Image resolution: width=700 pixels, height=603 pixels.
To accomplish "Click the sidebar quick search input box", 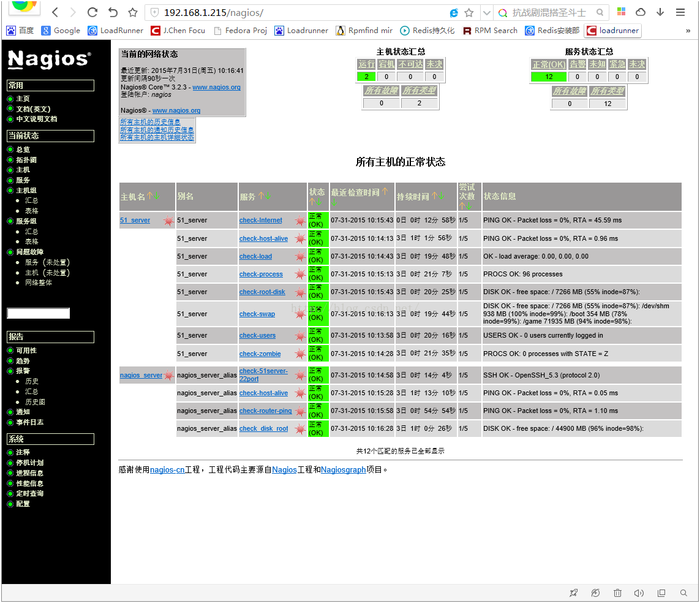I will [39, 313].
